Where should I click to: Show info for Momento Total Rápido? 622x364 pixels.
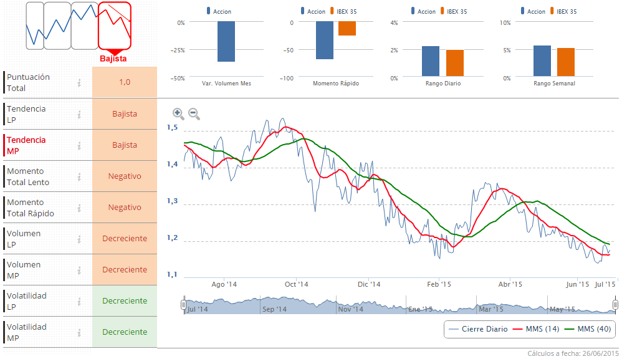(79, 208)
